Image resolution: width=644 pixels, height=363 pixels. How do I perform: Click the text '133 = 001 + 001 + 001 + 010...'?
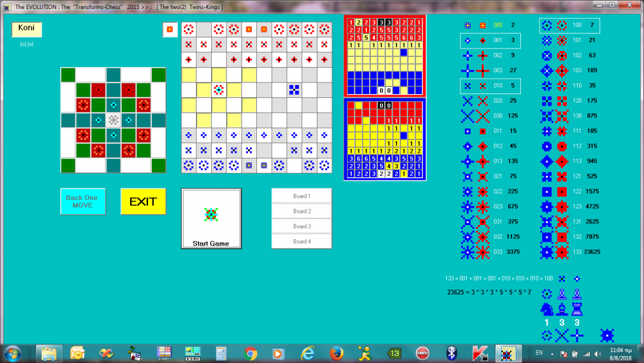click(x=498, y=279)
